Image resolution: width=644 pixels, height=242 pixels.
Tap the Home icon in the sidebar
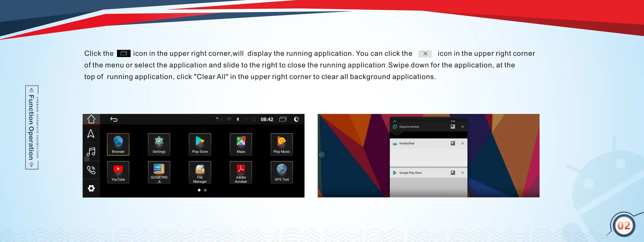click(x=91, y=119)
